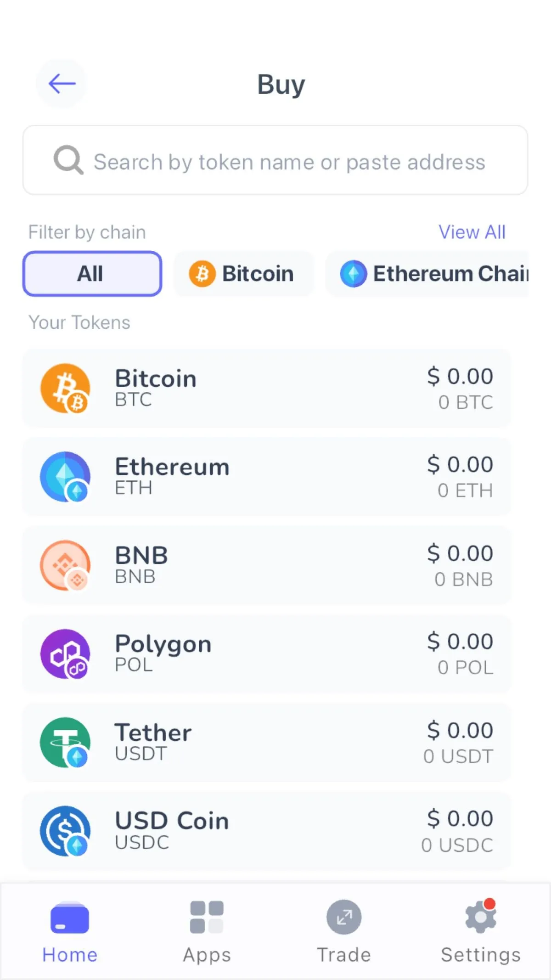The width and height of the screenshot is (551, 980).
Task: Tap the Bitcoin token logo
Action: tap(65, 389)
